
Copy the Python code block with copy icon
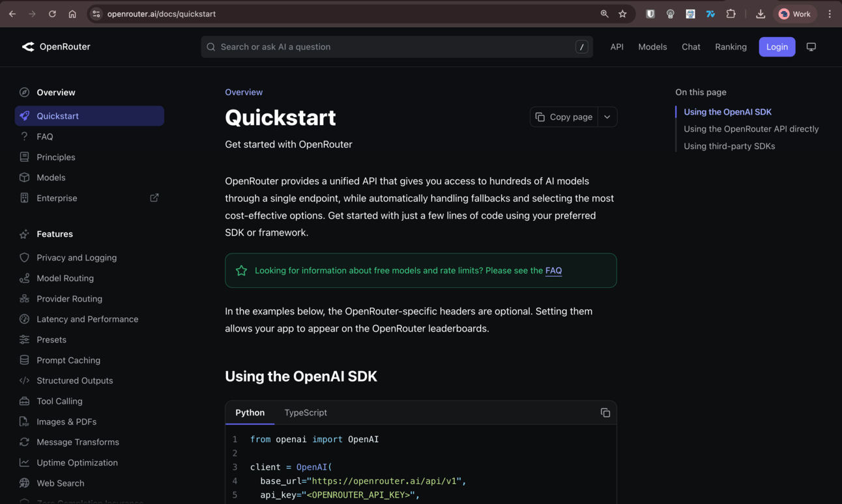coord(605,413)
